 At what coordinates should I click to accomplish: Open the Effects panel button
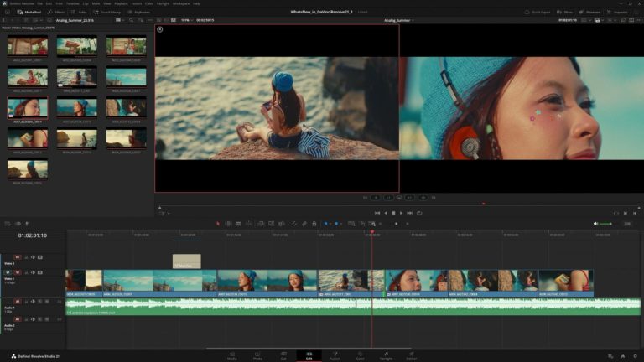pyautogui.click(x=57, y=13)
